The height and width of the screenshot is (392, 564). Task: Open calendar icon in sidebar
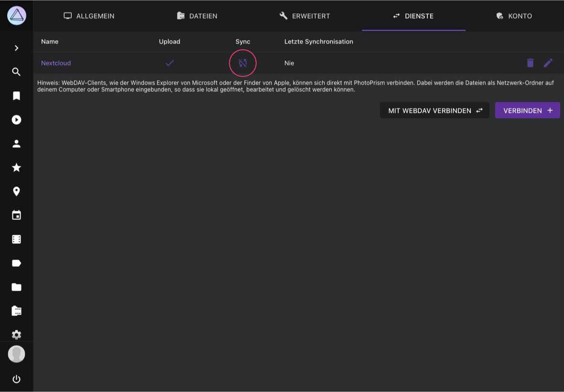(x=17, y=215)
